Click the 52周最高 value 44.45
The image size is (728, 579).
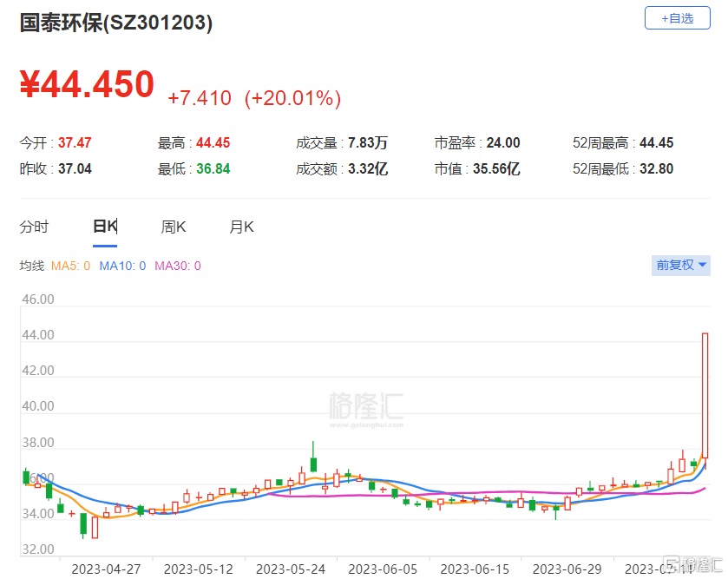tap(657, 143)
